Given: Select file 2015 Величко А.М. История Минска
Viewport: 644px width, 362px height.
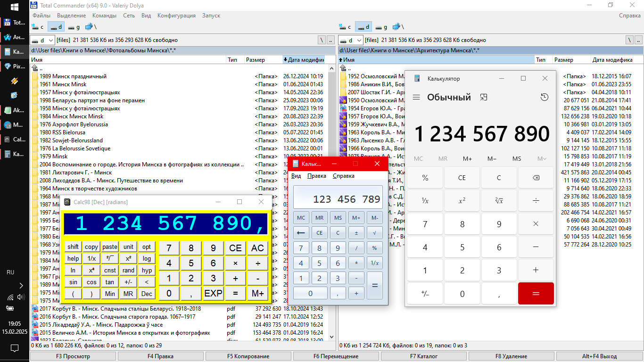Looking at the screenshot, I should coord(124,333).
